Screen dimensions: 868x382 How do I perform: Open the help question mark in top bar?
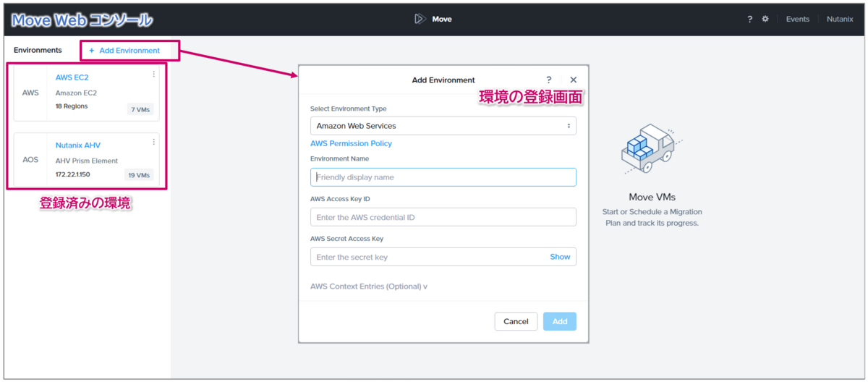[x=750, y=19]
